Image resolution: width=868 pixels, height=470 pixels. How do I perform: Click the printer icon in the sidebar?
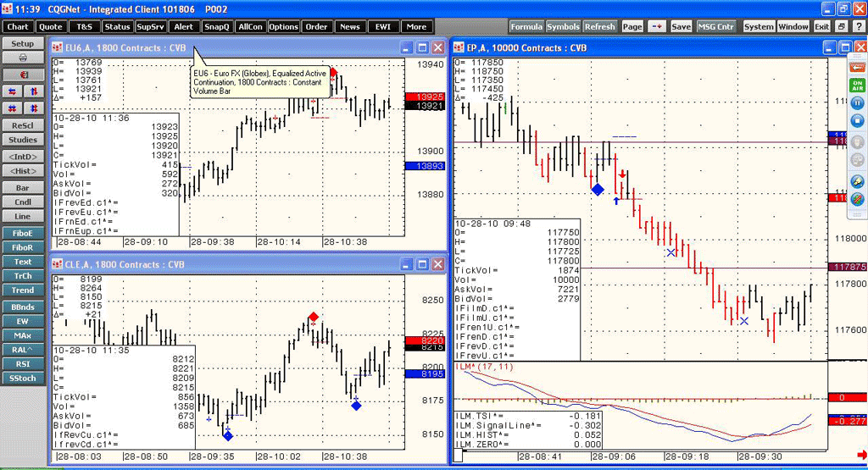click(23, 58)
